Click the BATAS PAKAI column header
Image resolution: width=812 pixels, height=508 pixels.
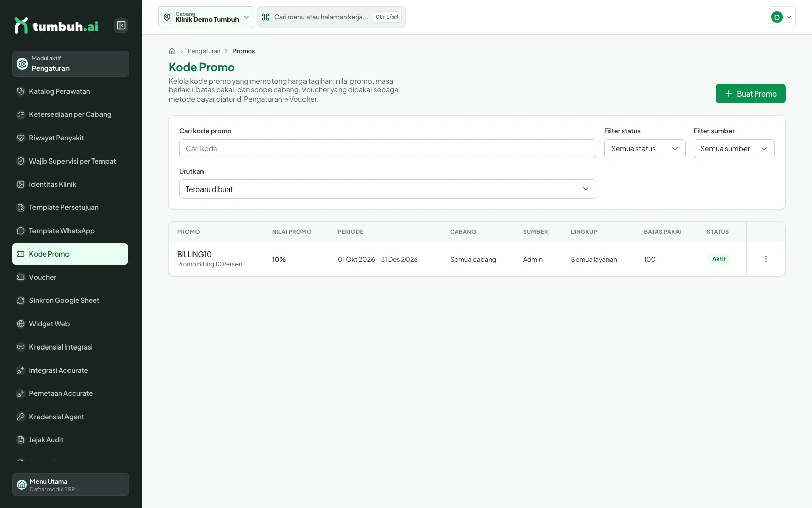(x=662, y=232)
